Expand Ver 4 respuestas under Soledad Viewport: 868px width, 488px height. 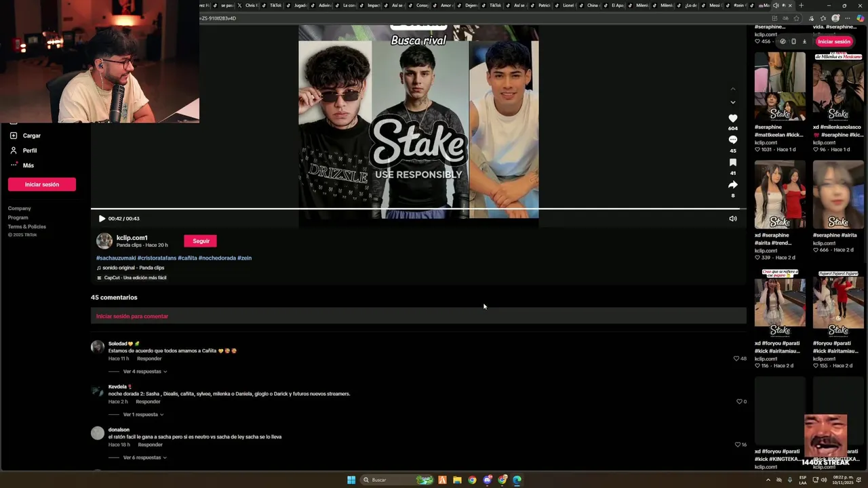click(x=145, y=371)
